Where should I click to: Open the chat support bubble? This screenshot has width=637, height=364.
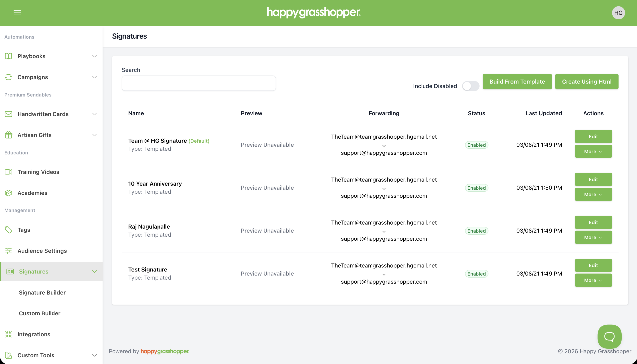click(609, 336)
